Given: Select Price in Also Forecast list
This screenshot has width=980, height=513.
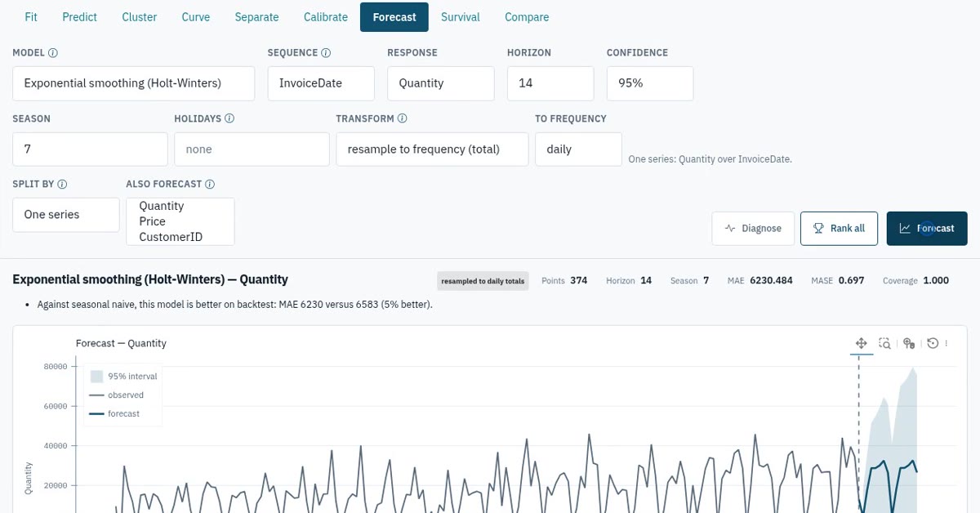Looking at the screenshot, I should tap(153, 221).
